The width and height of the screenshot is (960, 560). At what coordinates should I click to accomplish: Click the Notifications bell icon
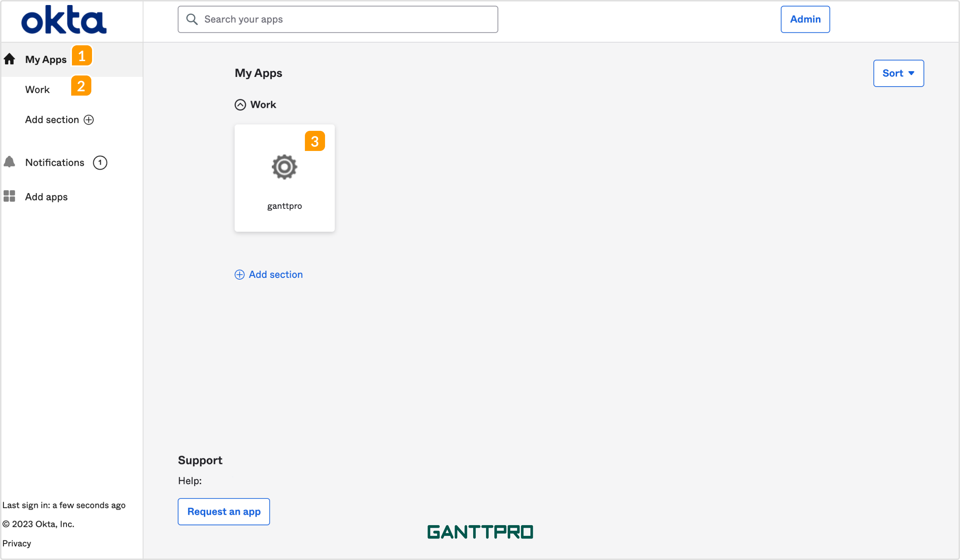coord(9,162)
